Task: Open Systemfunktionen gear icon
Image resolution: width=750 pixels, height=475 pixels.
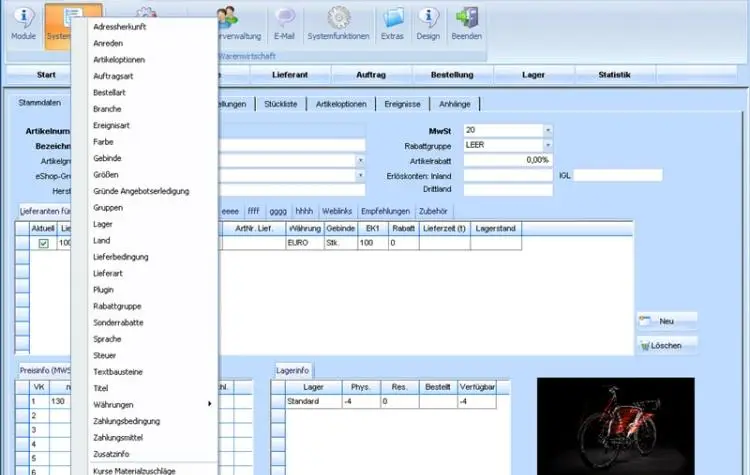Action: tap(339, 18)
